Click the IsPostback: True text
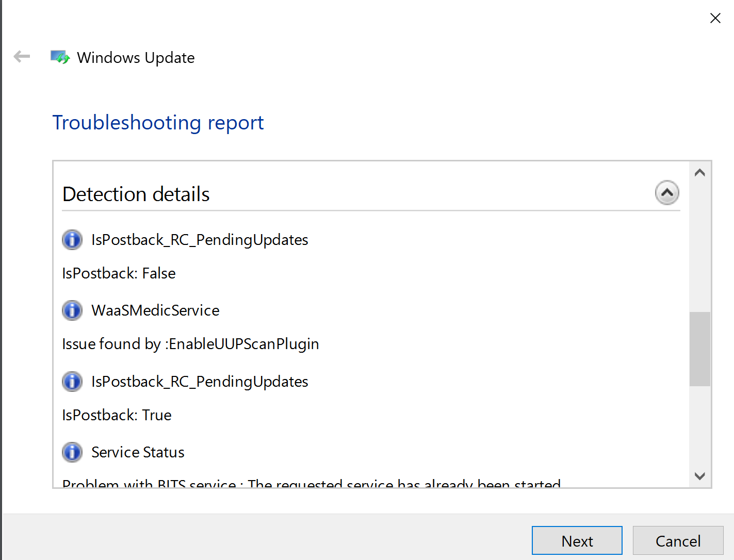734x560 pixels. coord(117,415)
